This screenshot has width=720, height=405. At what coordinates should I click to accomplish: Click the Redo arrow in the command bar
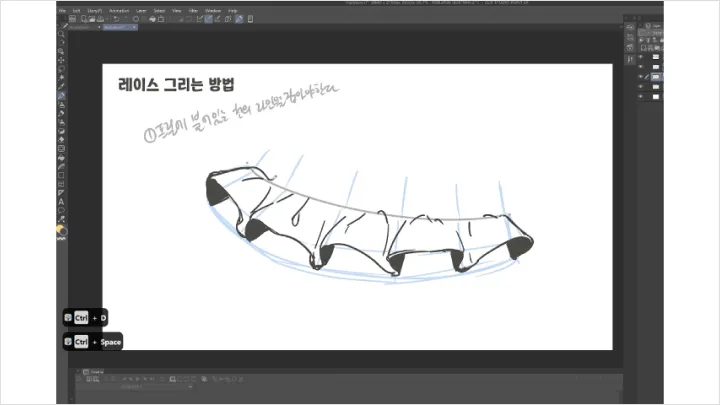tap(124, 19)
